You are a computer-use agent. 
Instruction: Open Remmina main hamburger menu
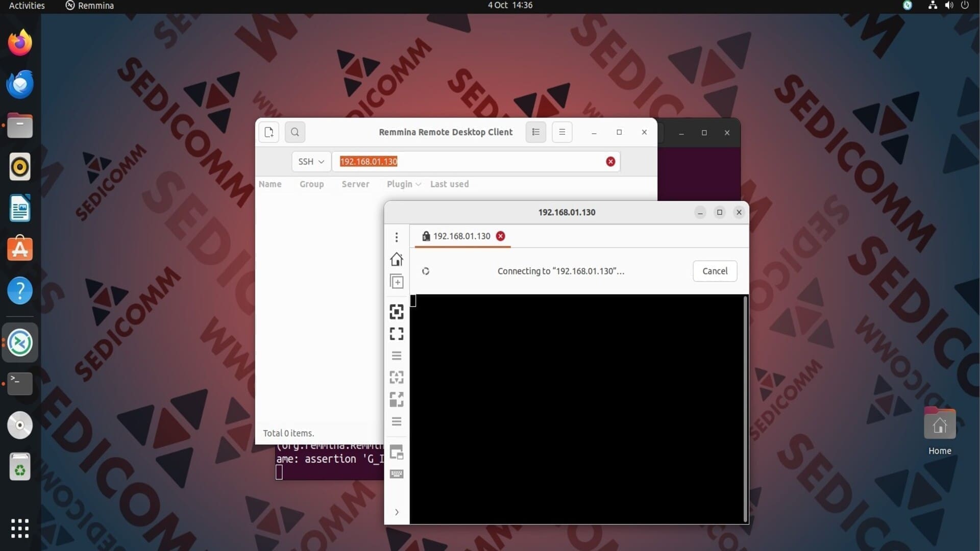pyautogui.click(x=562, y=132)
